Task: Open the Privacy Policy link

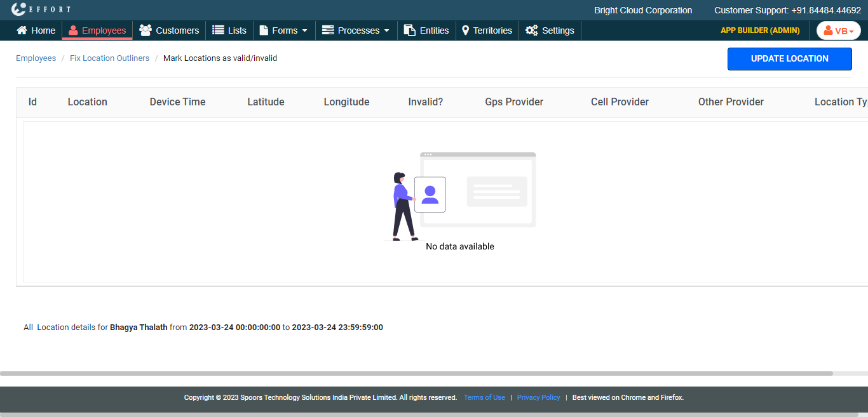Action: (x=538, y=397)
